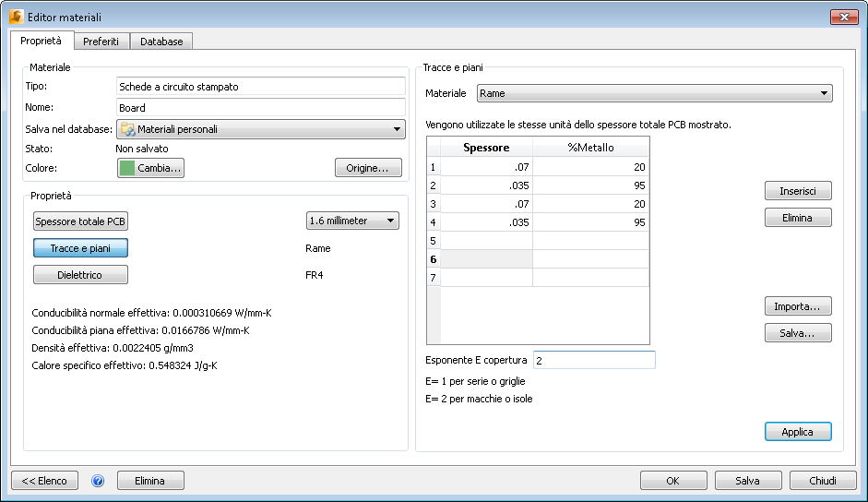Image resolution: width=868 pixels, height=502 pixels.
Task: Click the Inserisci row button
Action: click(798, 191)
